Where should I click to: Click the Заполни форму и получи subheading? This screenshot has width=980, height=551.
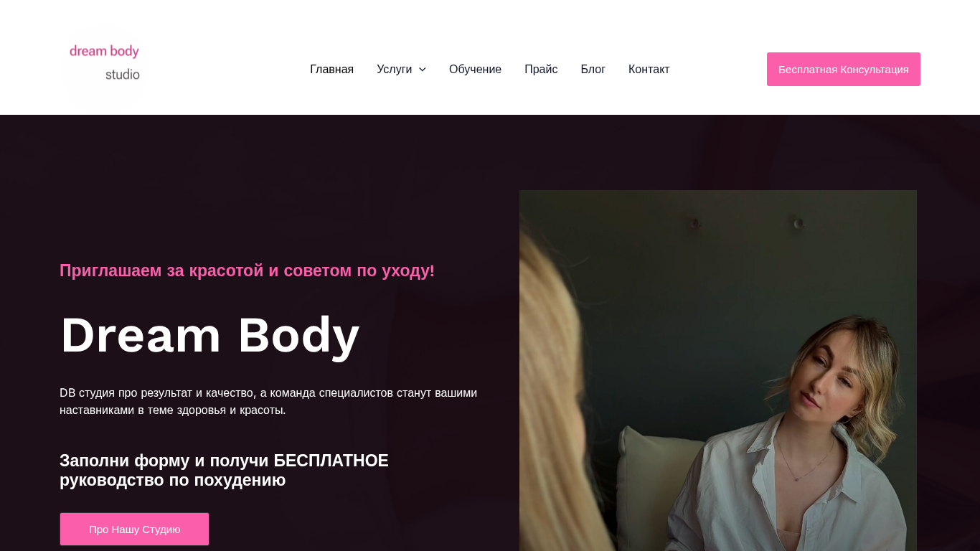point(224,471)
